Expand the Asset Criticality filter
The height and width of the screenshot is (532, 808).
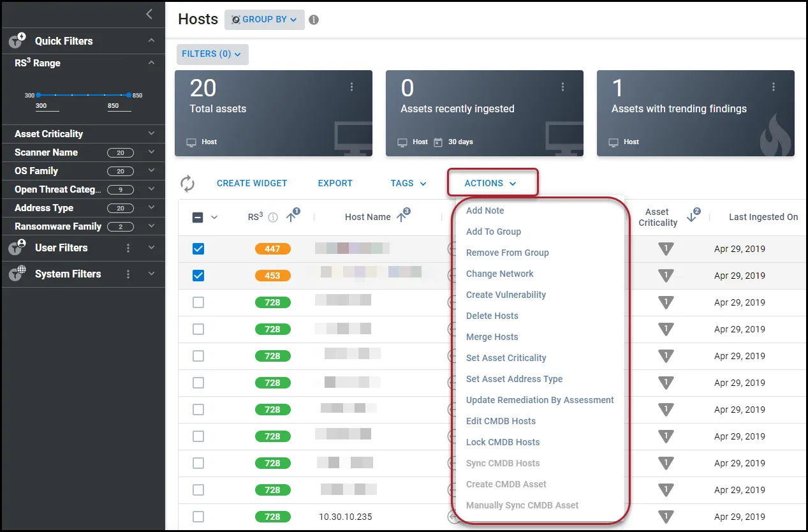[x=151, y=134]
